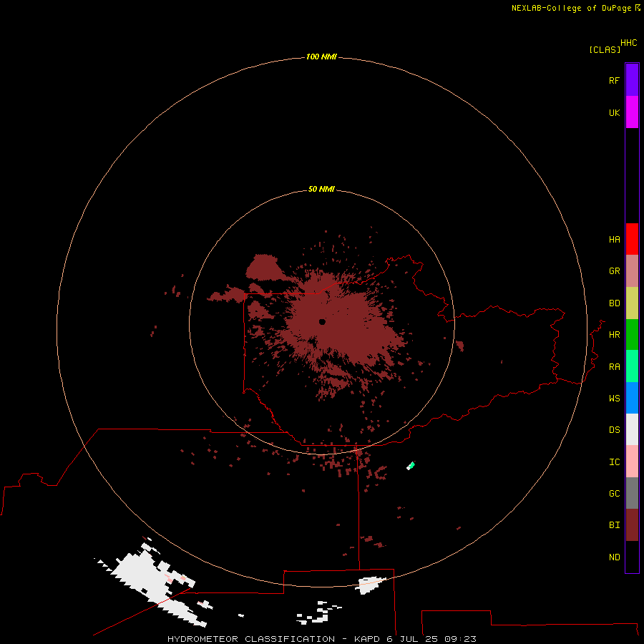
Task: Click the BD legend label
Action: (x=614, y=303)
